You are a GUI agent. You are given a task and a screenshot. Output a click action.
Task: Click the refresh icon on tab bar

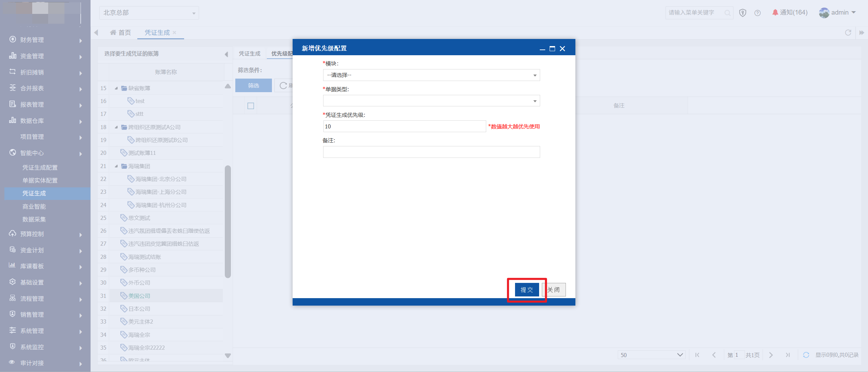[x=848, y=33]
